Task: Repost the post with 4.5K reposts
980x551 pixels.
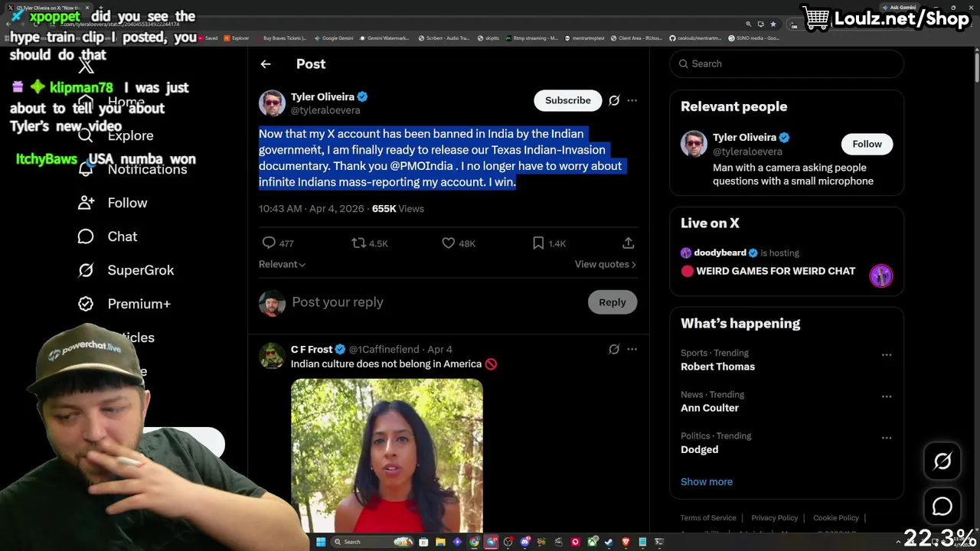Action: click(358, 243)
